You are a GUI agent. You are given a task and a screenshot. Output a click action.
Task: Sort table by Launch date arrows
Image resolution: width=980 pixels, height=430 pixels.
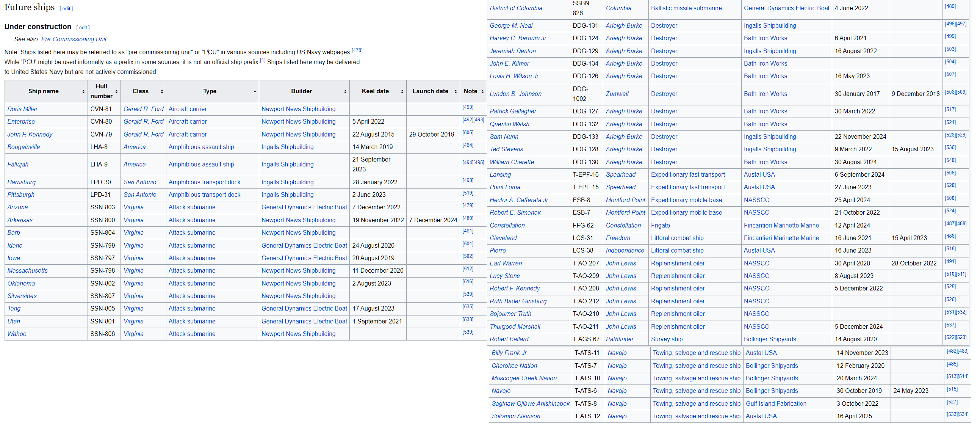click(456, 92)
